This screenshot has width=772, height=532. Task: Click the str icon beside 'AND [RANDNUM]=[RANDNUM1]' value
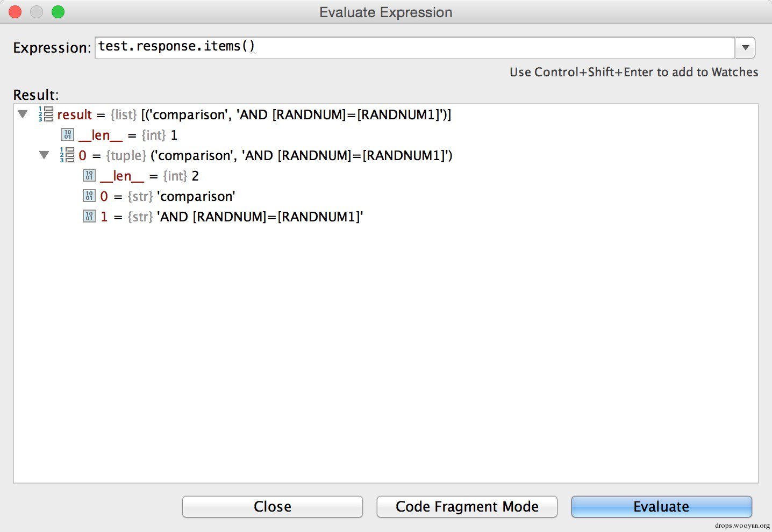[89, 217]
